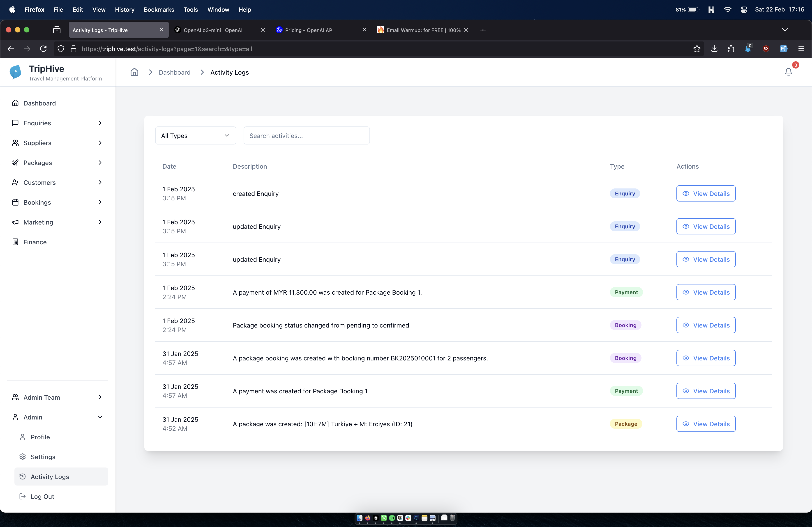Click the Settings gear icon
This screenshot has width=812, height=527.
23,457
